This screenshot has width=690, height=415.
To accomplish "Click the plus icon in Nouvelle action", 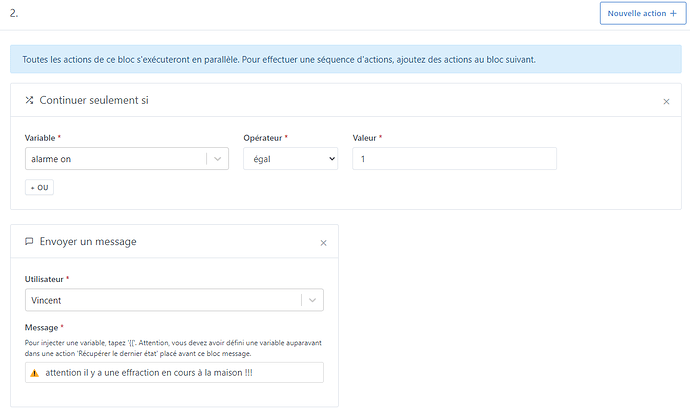I will (x=672, y=13).
